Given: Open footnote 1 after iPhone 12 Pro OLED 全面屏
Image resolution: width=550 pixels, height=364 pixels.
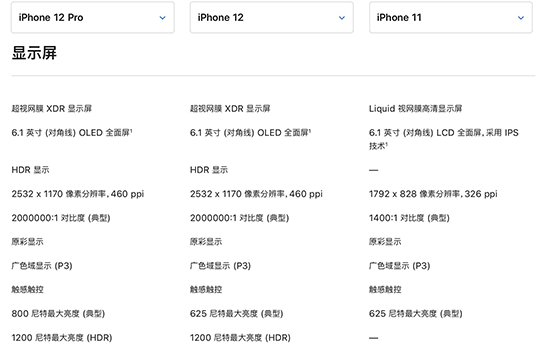Looking at the screenshot, I should pyautogui.click(x=131, y=130).
